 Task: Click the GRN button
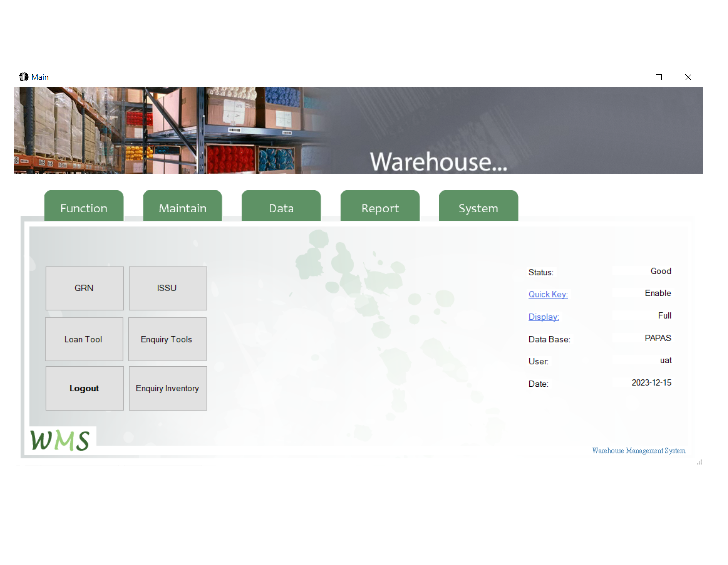(84, 288)
